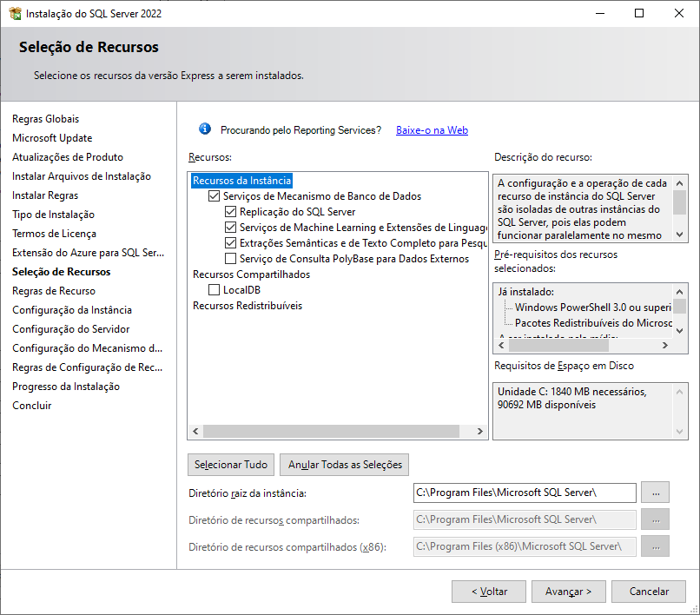The image size is (700, 615).
Task: Enable Serviço de Consulta PolyBase checkbox
Action: tap(230, 259)
